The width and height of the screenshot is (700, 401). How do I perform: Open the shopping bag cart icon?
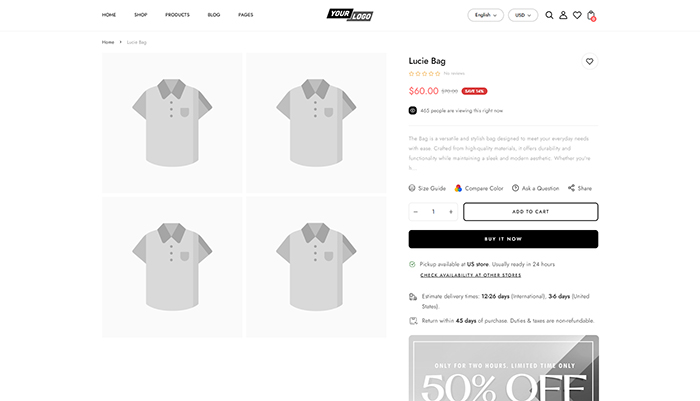pyautogui.click(x=591, y=15)
